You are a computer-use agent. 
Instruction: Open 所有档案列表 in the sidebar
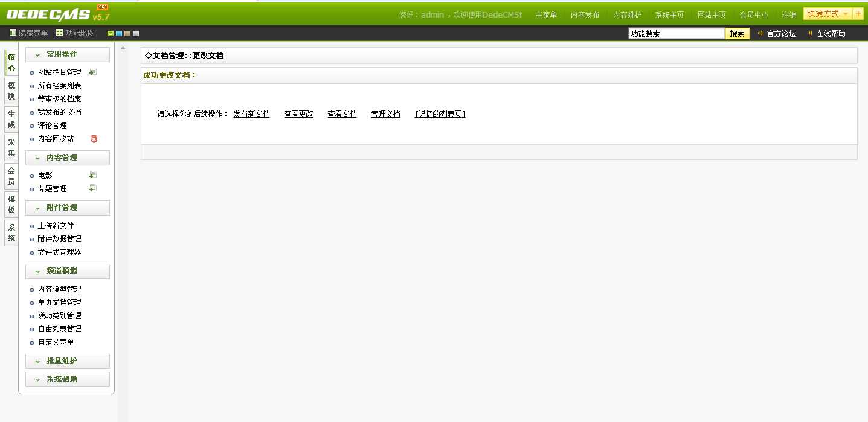tap(59, 86)
